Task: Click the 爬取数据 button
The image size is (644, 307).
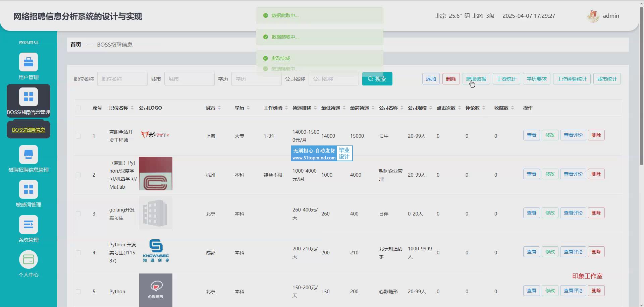Action: click(476, 79)
